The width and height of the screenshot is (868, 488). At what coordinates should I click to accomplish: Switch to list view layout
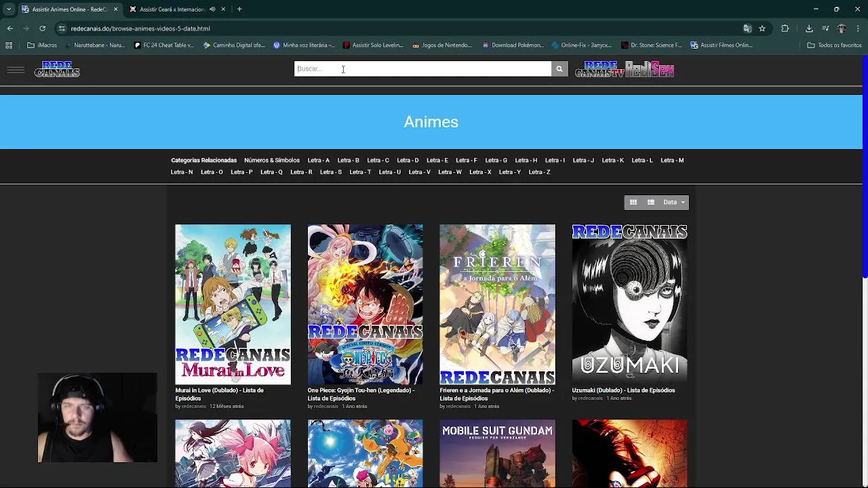pos(651,202)
